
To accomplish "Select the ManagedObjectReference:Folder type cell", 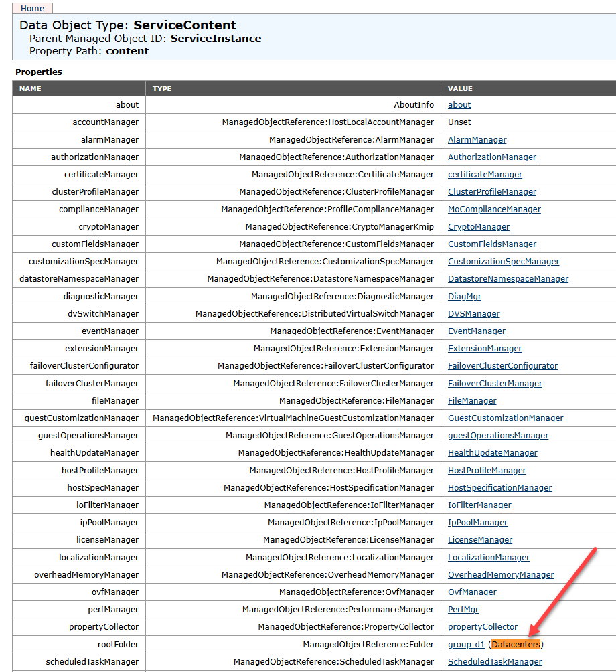I will [x=293, y=644].
